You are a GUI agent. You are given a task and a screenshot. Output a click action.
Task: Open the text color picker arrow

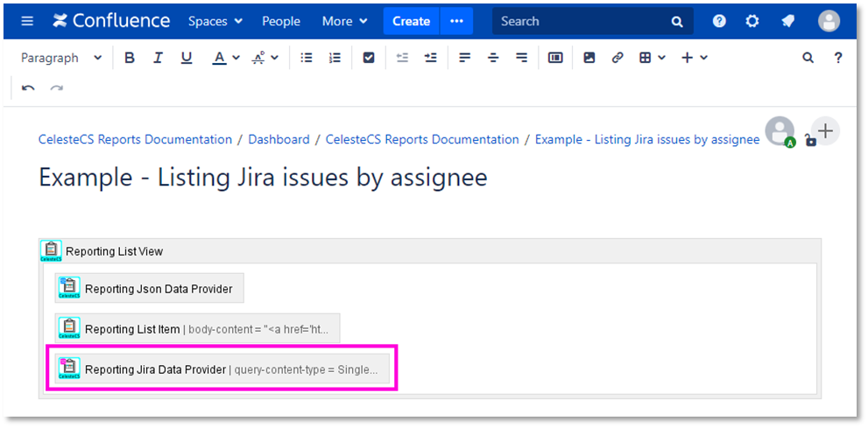[x=236, y=58]
